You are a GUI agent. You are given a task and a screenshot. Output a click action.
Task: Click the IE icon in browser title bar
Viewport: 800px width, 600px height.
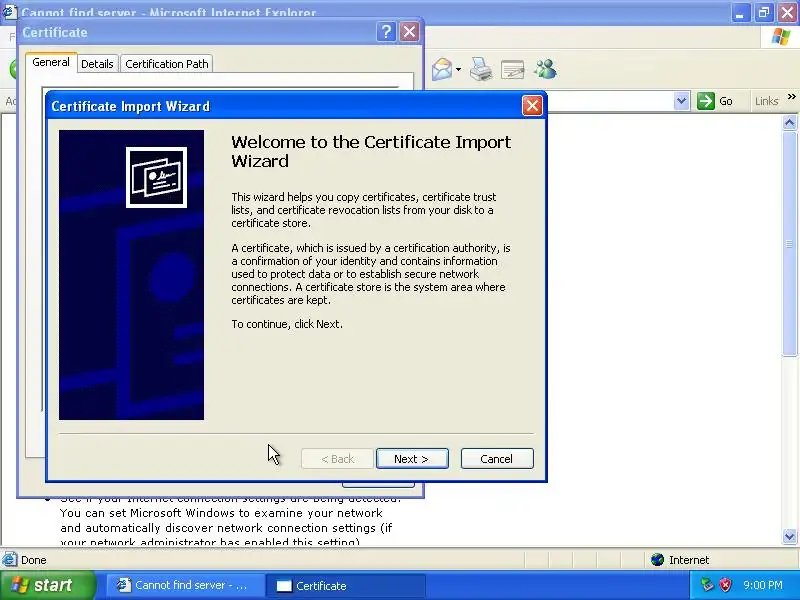[x=9, y=11]
